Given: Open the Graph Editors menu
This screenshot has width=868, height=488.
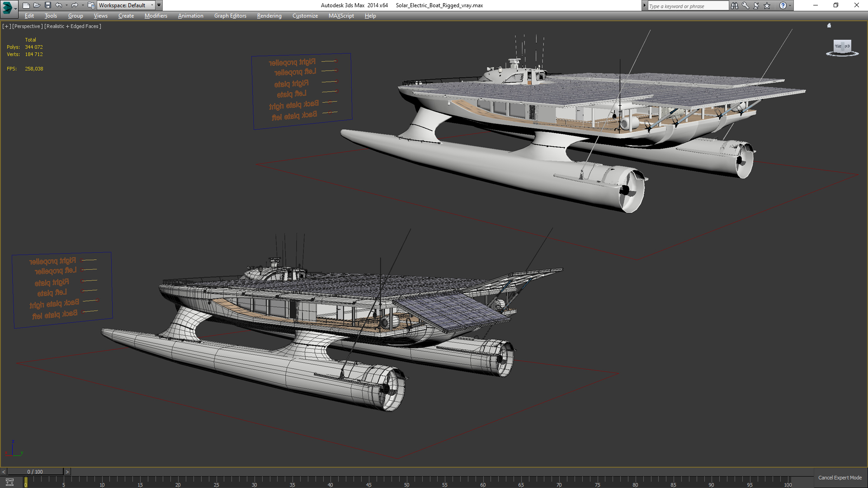Looking at the screenshot, I should click(x=230, y=16).
